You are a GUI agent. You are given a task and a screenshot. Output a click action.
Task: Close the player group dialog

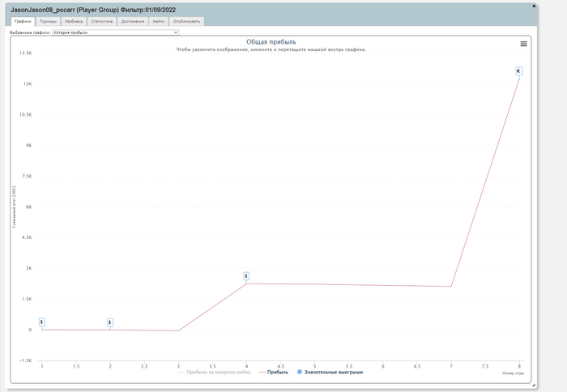[534, 6]
